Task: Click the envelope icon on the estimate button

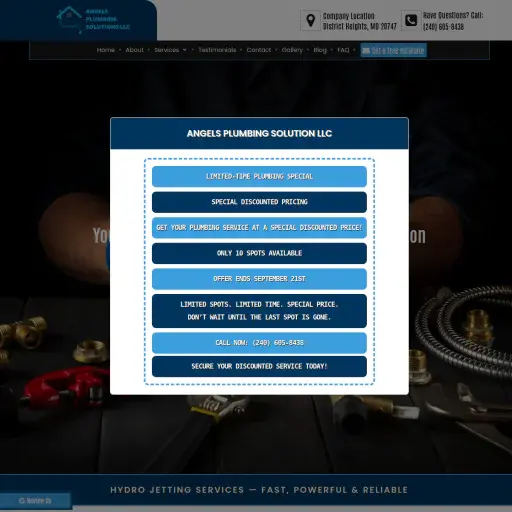Action: point(366,51)
